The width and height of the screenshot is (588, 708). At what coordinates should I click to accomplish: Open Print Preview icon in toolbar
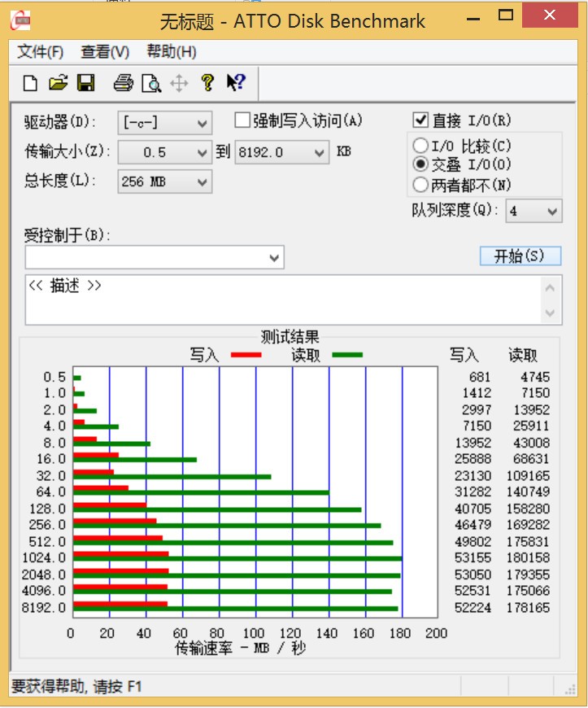(151, 84)
